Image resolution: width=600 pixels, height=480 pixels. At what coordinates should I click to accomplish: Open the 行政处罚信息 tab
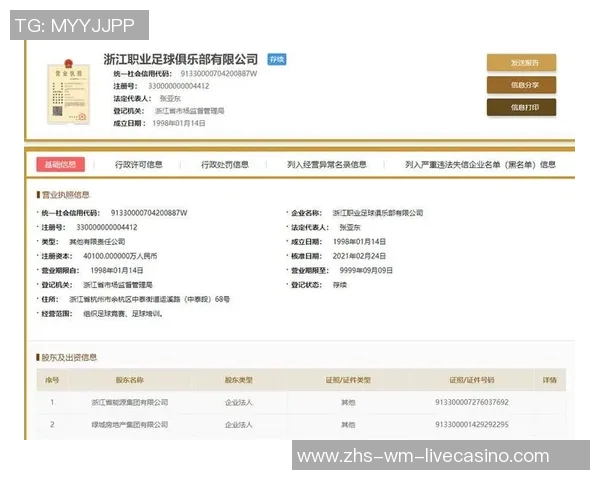pyautogui.click(x=225, y=165)
